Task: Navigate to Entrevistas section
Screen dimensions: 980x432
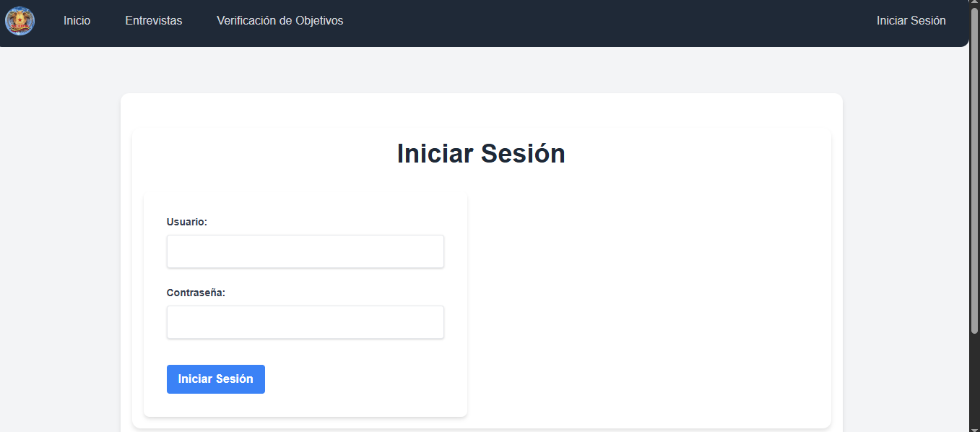Action: pyautogui.click(x=153, y=20)
